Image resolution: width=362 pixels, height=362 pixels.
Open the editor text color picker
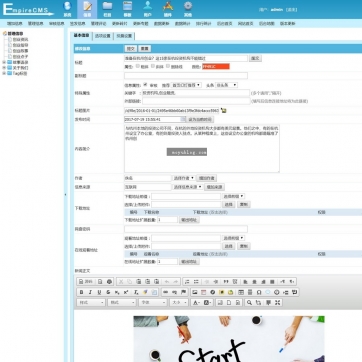click(196, 303)
